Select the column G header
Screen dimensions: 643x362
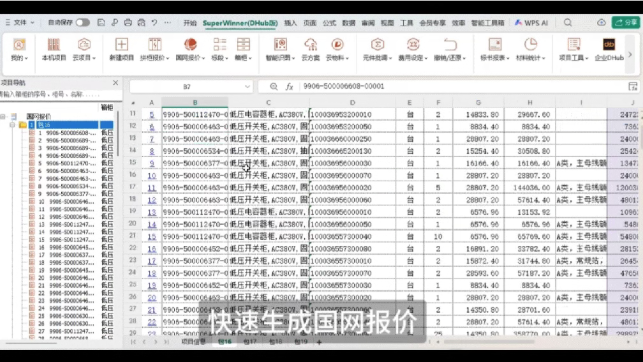478,102
